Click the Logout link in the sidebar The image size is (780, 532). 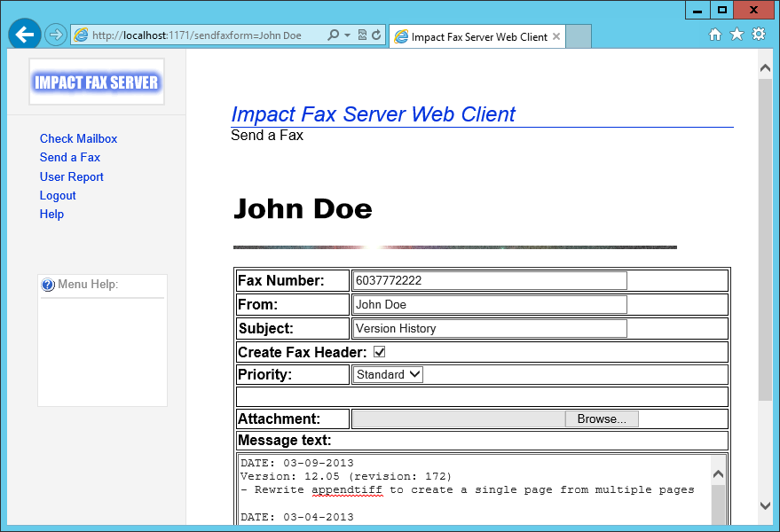[x=58, y=195]
